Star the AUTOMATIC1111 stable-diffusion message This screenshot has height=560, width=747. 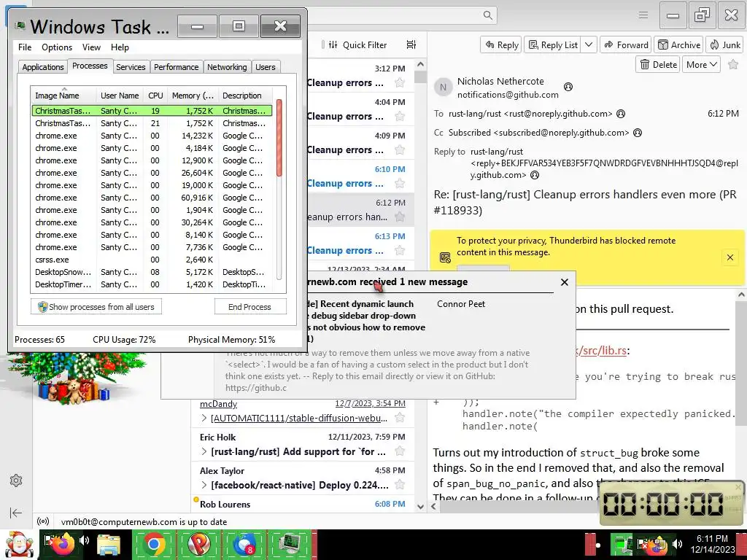[x=400, y=418]
